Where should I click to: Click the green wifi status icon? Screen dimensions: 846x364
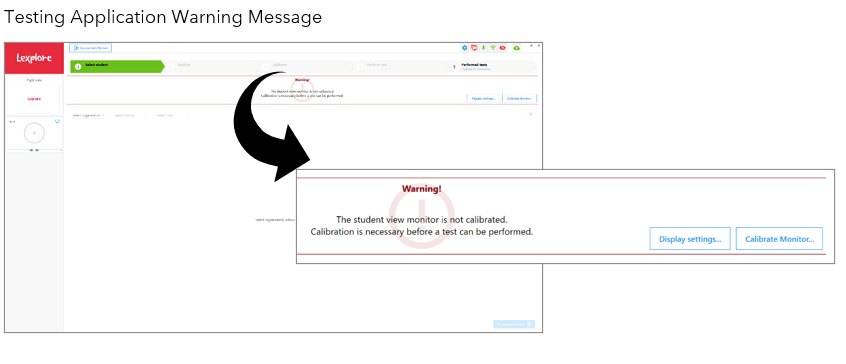point(493,48)
